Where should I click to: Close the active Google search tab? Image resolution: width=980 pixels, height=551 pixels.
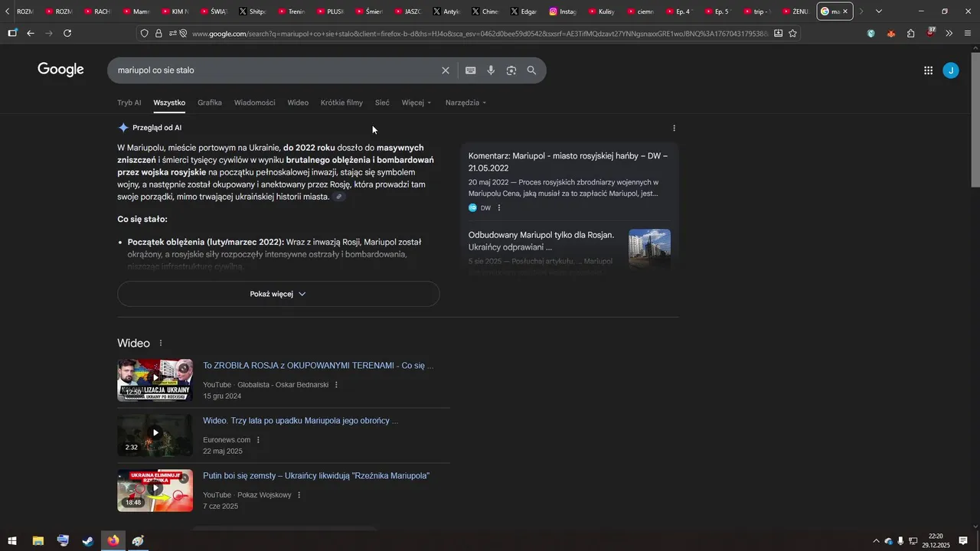845,11
